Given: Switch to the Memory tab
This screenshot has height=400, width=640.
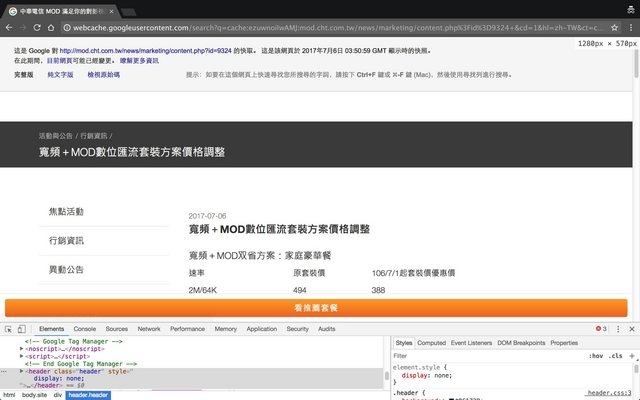Looking at the screenshot, I should coord(225,329).
